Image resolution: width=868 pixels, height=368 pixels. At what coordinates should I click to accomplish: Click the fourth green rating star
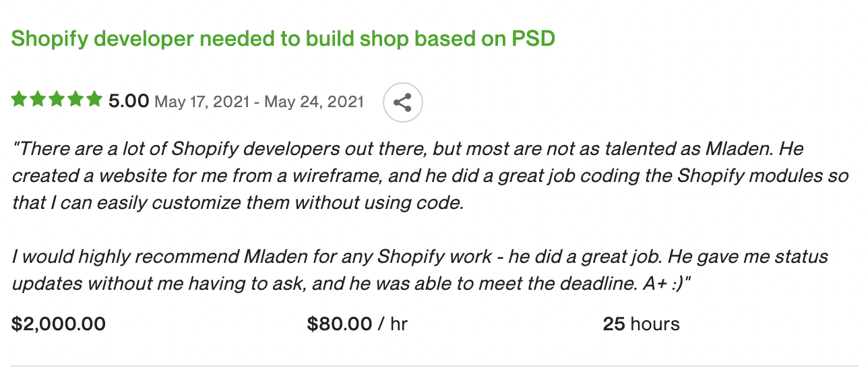[x=76, y=100]
